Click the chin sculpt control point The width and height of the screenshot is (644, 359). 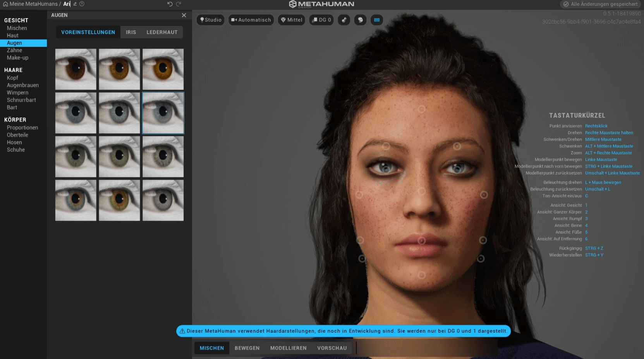click(422, 275)
